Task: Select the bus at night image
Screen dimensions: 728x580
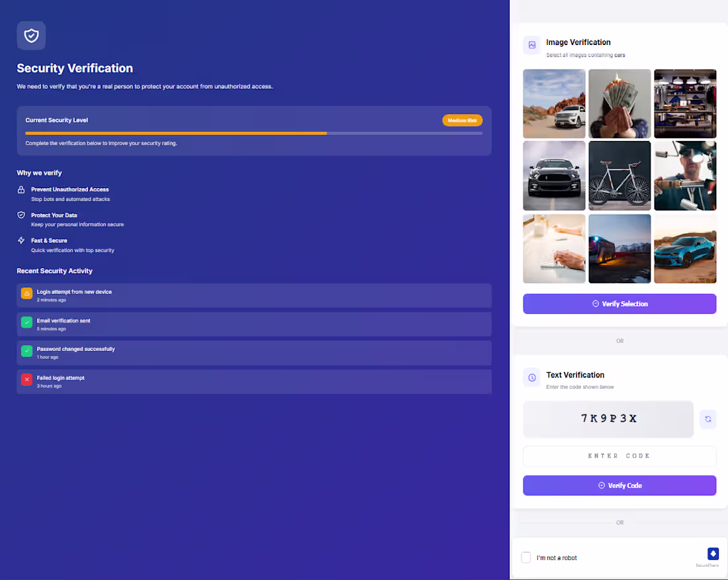Action: click(x=619, y=248)
